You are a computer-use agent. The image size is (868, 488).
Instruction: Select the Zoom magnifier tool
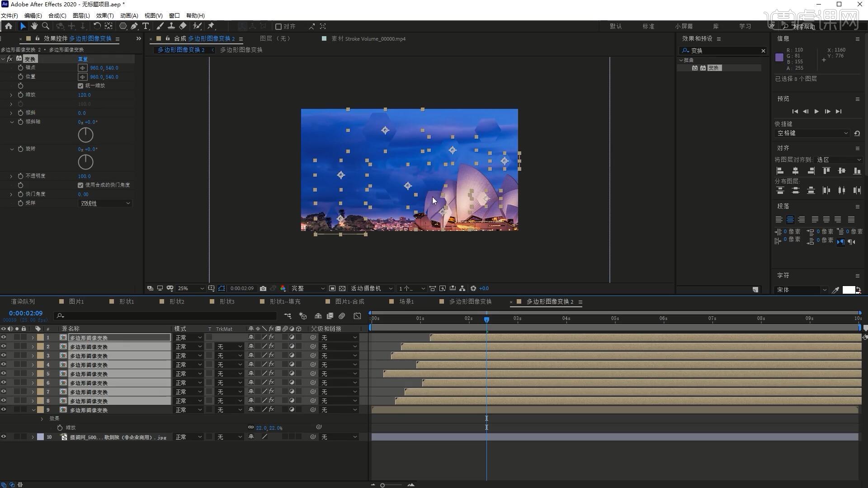[x=46, y=26]
